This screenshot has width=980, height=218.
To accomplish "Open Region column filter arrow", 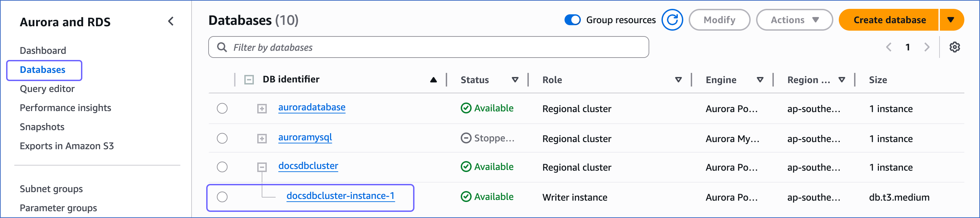I will coord(842,80).
